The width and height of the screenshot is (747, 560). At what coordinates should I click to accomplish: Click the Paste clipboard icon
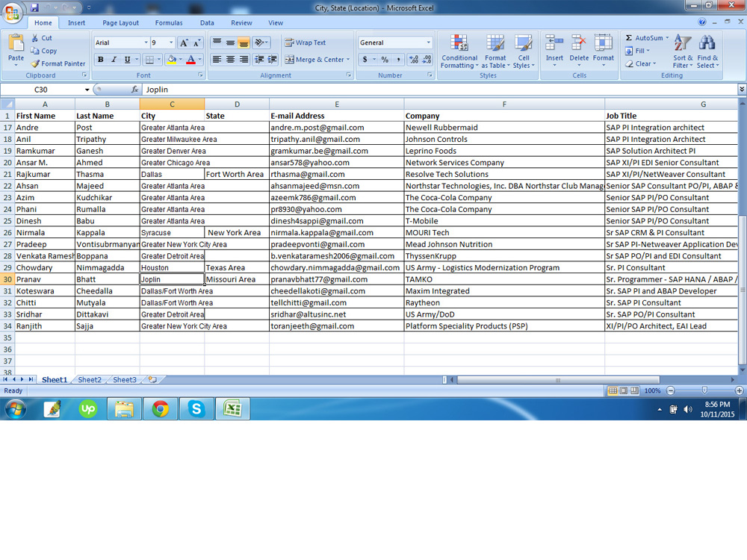pyautogui.click(x=16, y=44)
